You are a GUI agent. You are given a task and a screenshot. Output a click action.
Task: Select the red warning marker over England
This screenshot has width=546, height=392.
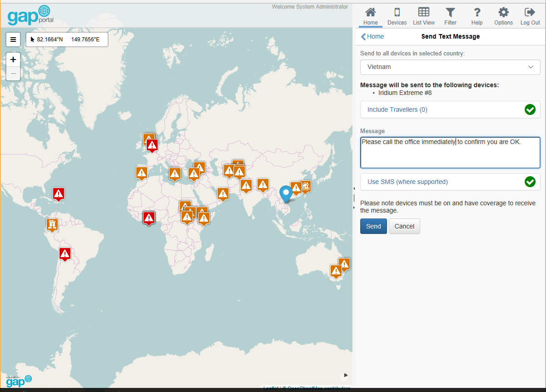[x=152, y=146]
